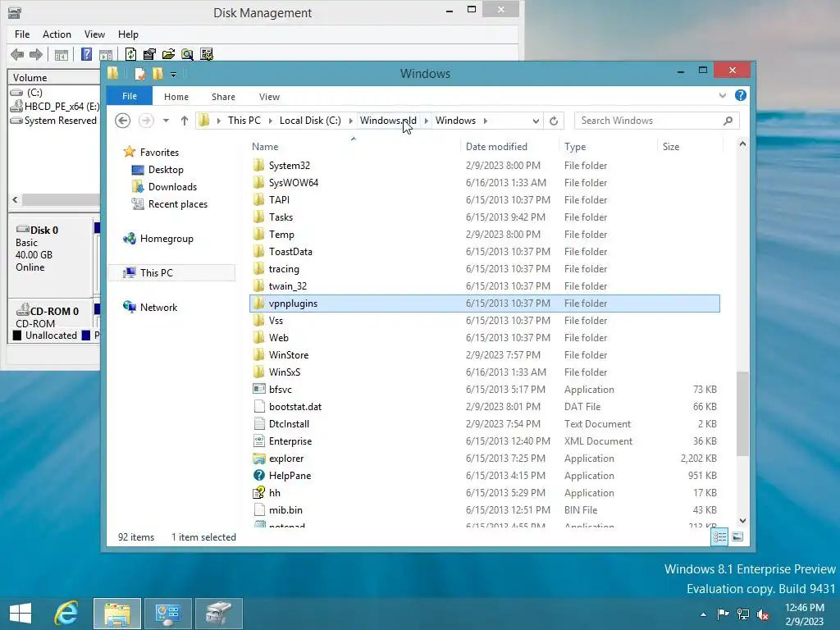Click Local Disk (C:) breadcrumb
Screen dimensions: 840x630
[x=310, y=121]
